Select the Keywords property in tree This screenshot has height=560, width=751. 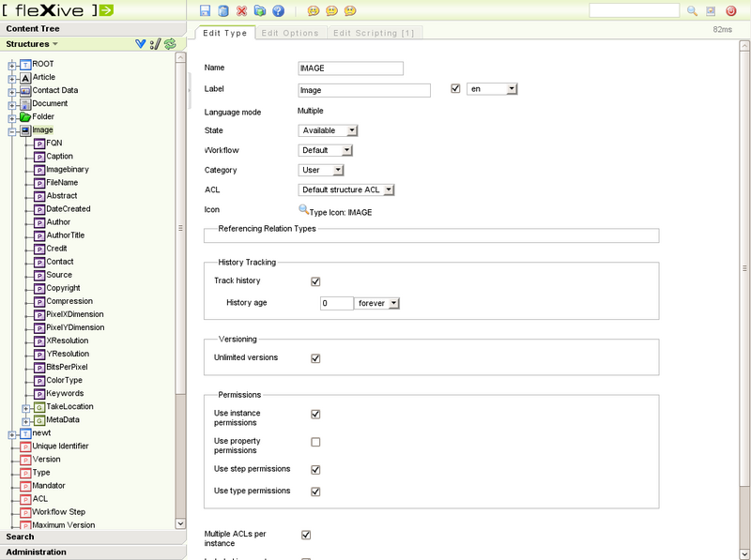(x=65, y=393)
